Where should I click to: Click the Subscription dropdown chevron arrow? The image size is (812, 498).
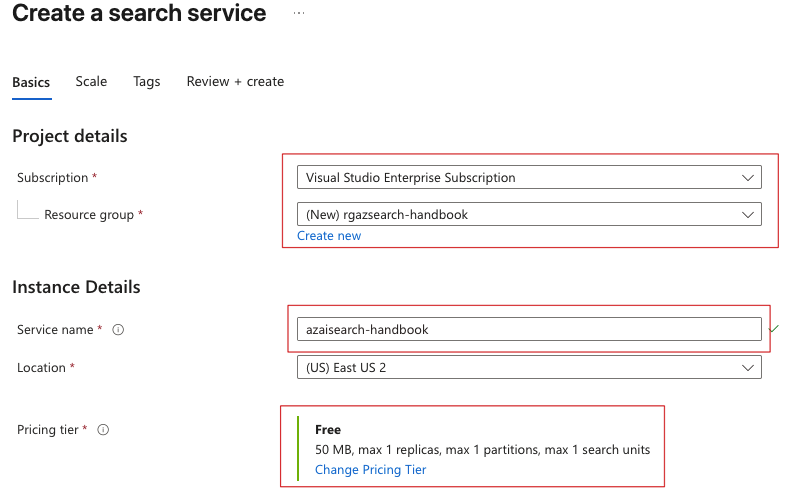click(747, 178)
